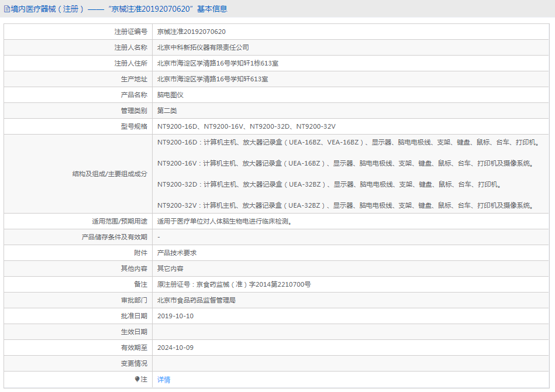The width and height of the screenshot is (555, 392).
Task: Click the 注册证编号 row label
Action: click(130, 31)
